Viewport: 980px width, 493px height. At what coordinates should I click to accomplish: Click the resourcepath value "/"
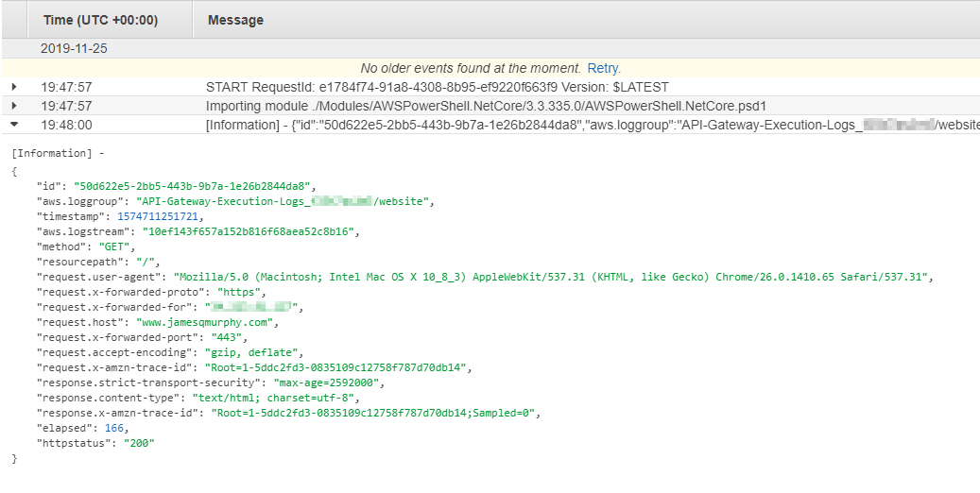145,262
